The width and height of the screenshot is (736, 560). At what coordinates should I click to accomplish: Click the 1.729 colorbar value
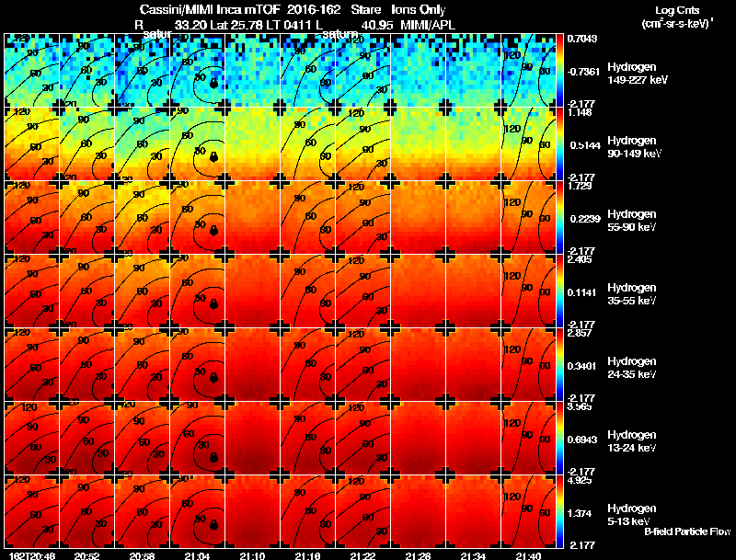pyautogui.click(x=580, y=186)
